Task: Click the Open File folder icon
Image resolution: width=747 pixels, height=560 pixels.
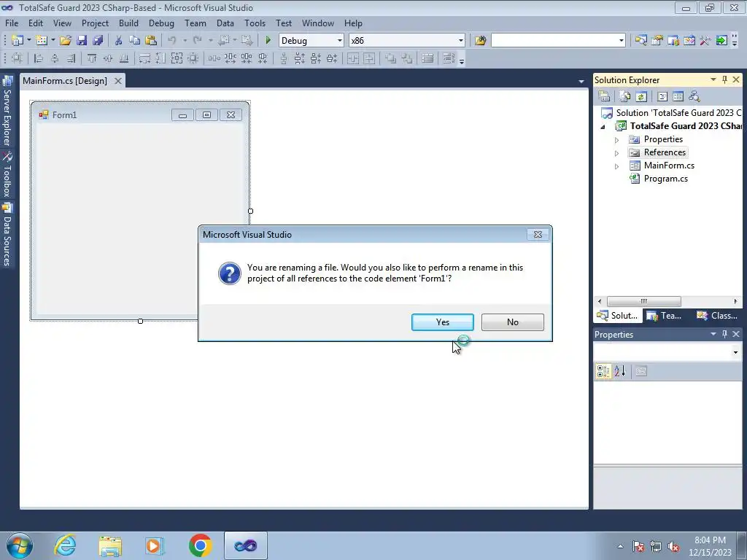Action: click(65, 41)
